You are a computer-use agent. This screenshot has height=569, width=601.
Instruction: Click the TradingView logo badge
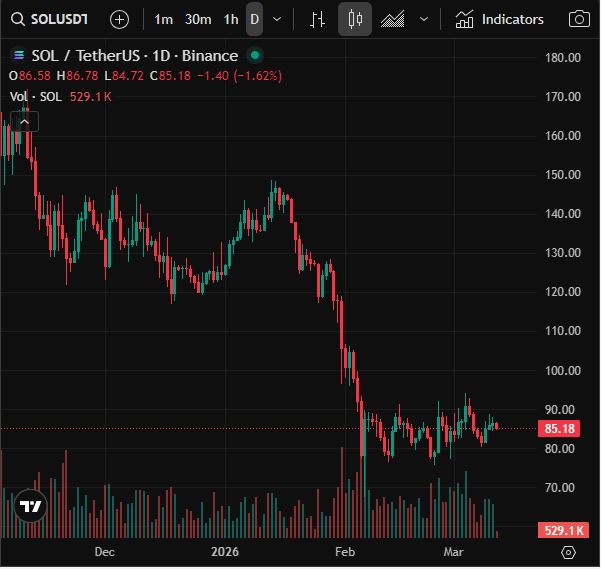coord(30,506)
